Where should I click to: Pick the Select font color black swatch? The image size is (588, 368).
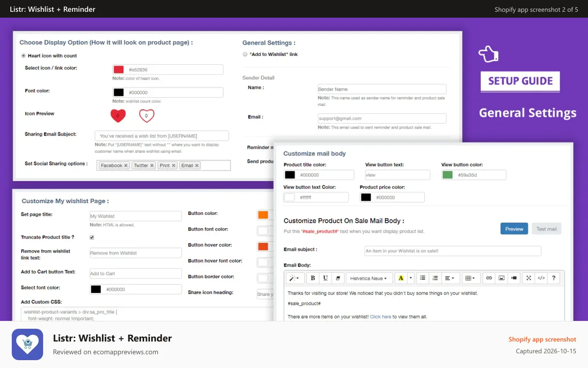[x=96, y=289]
